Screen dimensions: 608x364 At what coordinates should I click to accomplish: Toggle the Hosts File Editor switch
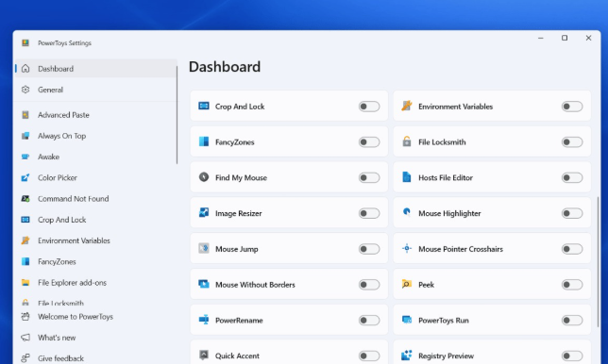[572, 177]
